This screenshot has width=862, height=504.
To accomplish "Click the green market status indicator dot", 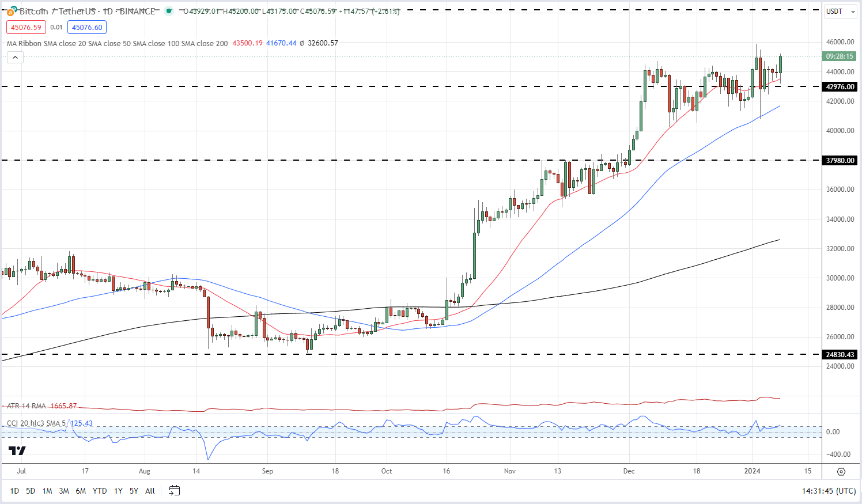I will click(x=168, y=11).
